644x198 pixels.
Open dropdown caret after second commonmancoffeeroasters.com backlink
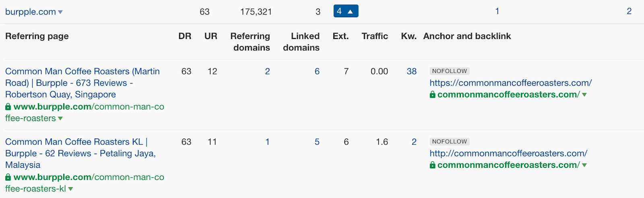tap(584, 165)
